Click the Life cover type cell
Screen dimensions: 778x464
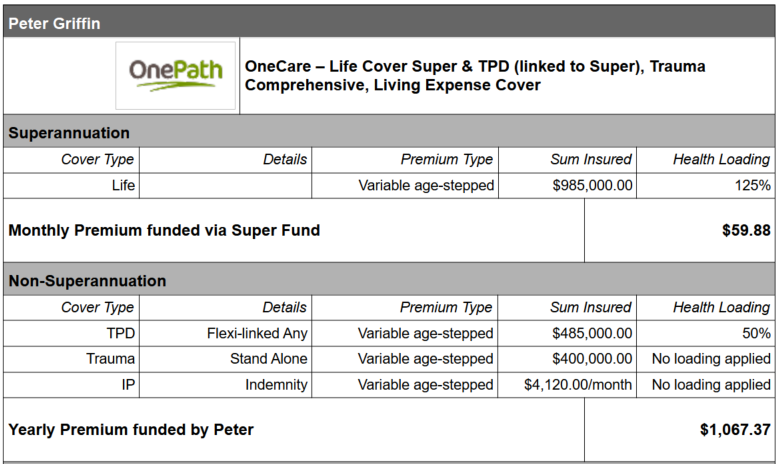point(123,185)
